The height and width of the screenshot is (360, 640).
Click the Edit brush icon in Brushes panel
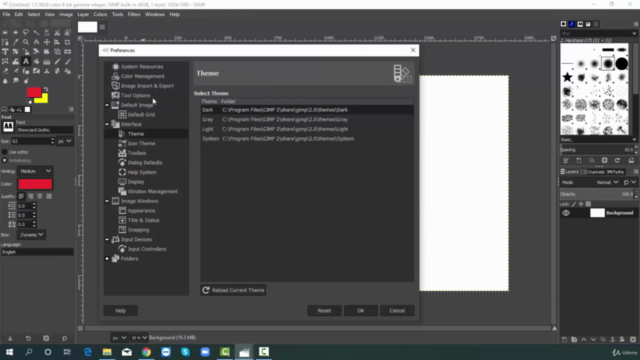tap(566, 160)
